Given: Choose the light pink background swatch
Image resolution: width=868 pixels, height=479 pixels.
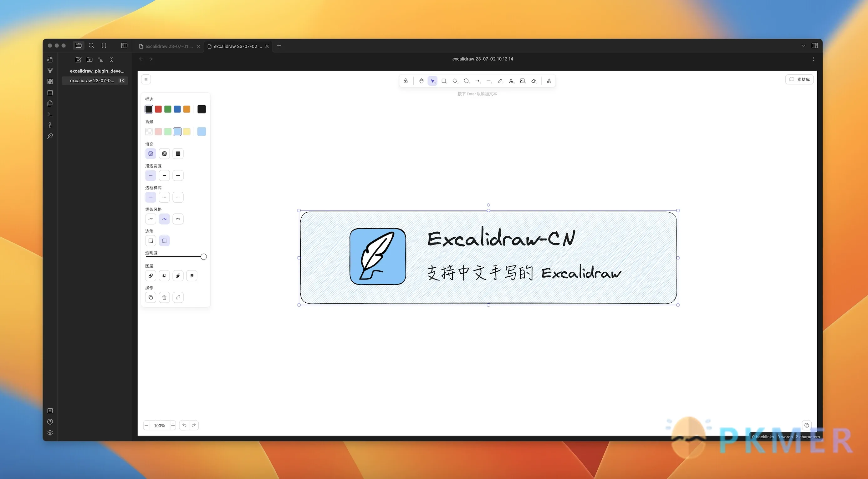Looking at the screenshot, I should pos(158,132).
